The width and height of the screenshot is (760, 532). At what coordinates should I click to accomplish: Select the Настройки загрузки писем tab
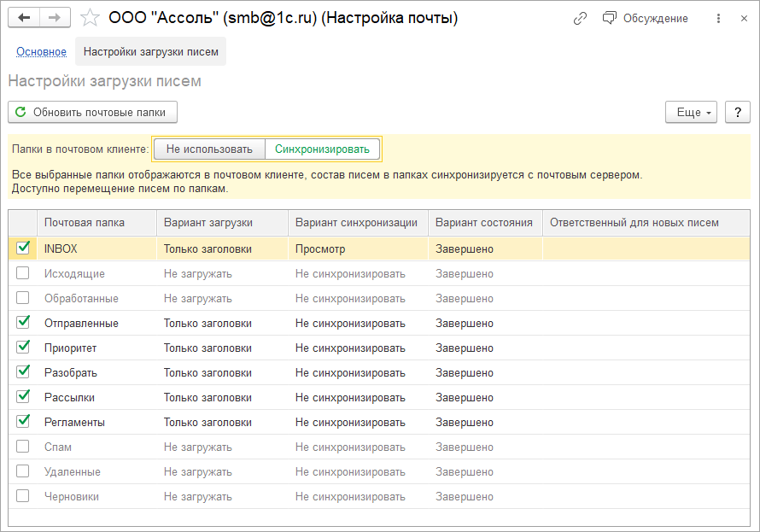pos(150,52)
